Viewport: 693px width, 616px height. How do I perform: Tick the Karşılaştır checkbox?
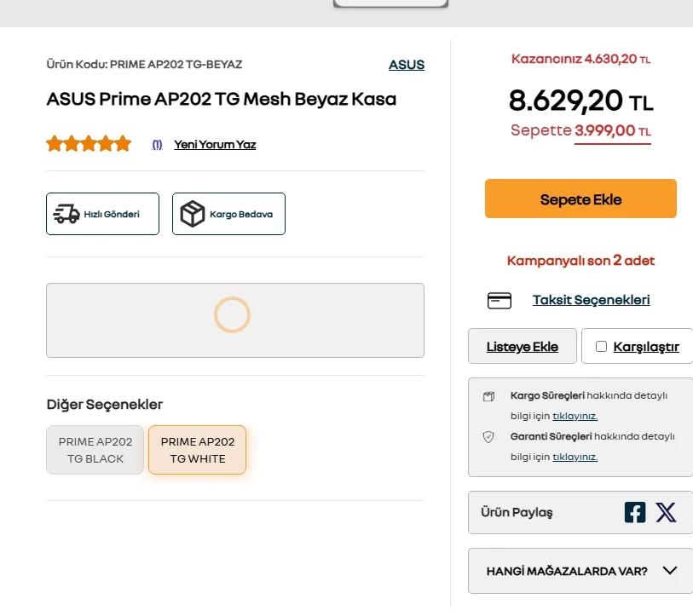pos(601,346)
